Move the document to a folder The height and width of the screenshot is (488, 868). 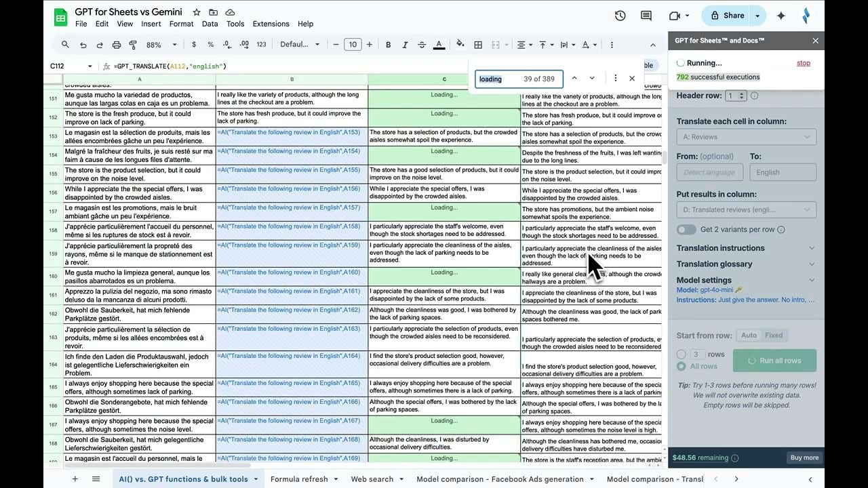pyautogui.click(x=214, y=12)
